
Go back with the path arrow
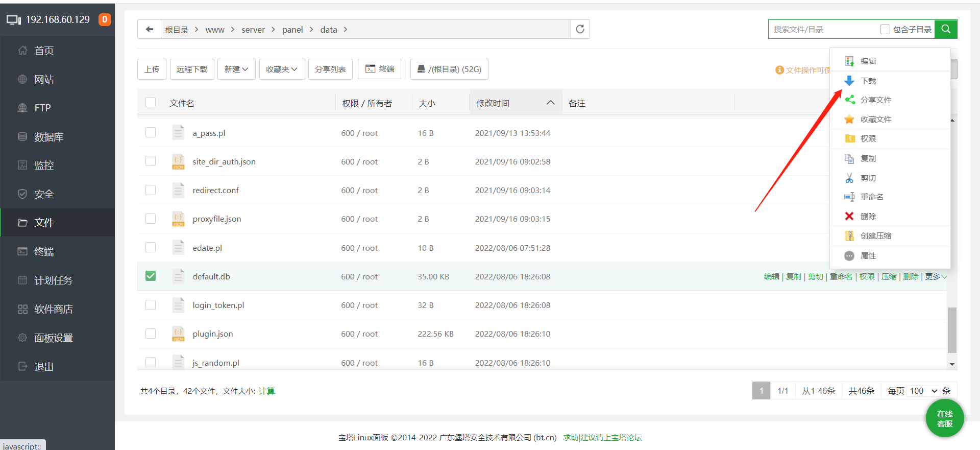click(x=149, y=29)
